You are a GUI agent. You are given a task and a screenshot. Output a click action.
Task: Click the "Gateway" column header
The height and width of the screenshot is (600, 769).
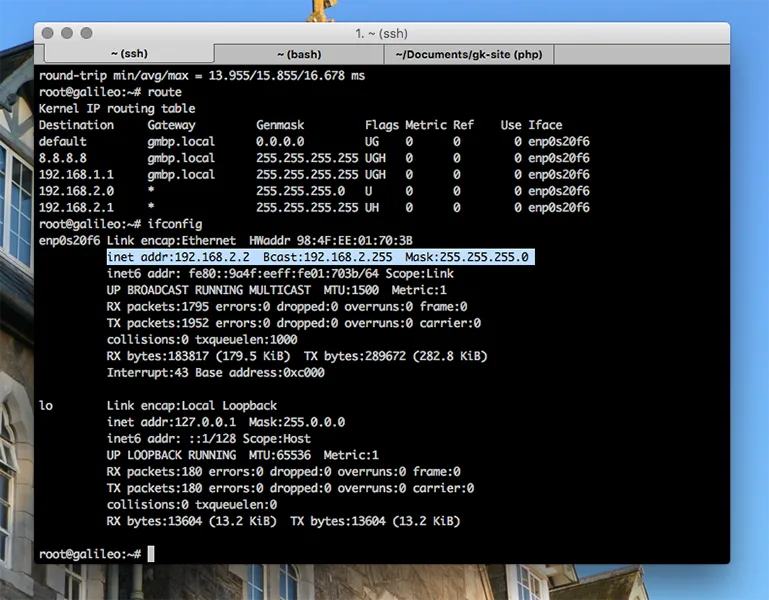pos(171,125)
